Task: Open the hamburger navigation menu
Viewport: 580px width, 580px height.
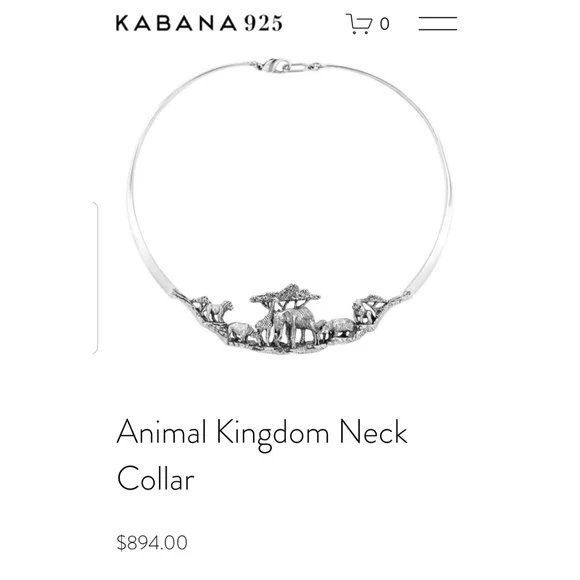Action: pyautogui.click(x=438, y=24)
